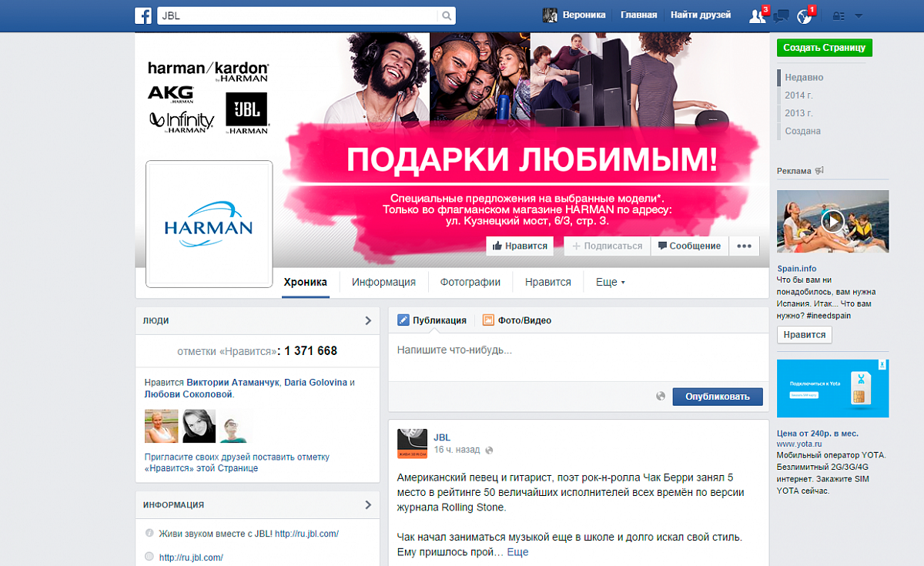Click the first friend photo thumbnail

tap(162, 426)
